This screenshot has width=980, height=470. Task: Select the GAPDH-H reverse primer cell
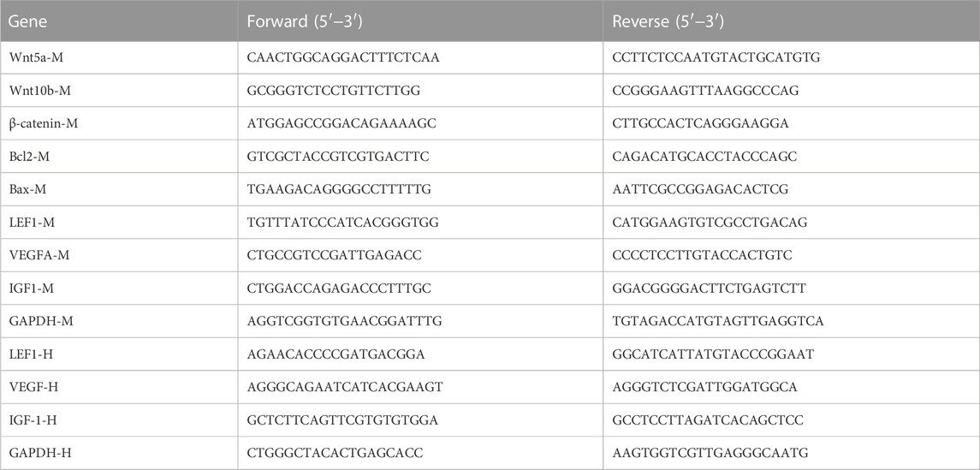[791, 453]
